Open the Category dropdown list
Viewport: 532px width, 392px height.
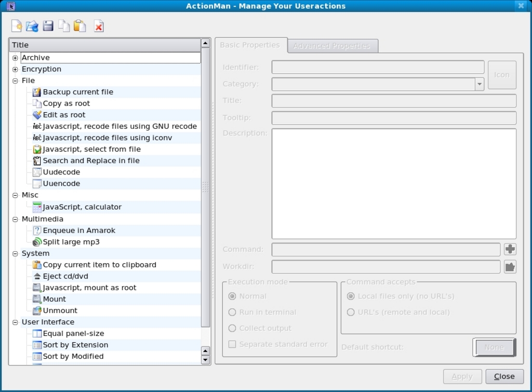[x=479, y=84]
